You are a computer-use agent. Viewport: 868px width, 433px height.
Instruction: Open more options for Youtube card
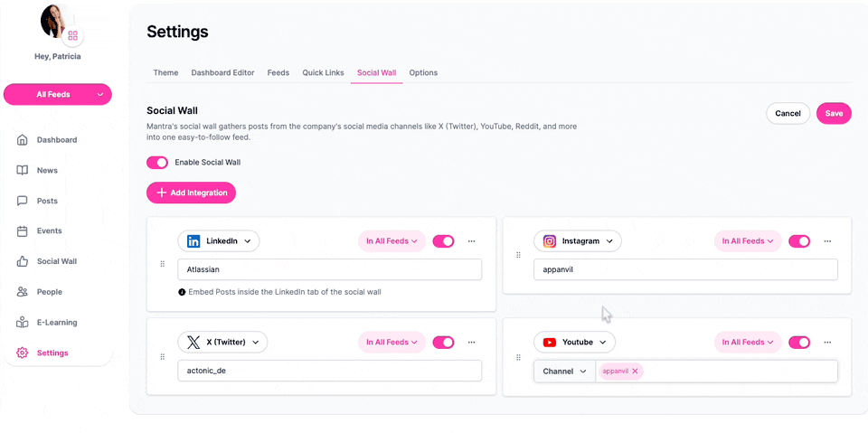coord(827,343)
